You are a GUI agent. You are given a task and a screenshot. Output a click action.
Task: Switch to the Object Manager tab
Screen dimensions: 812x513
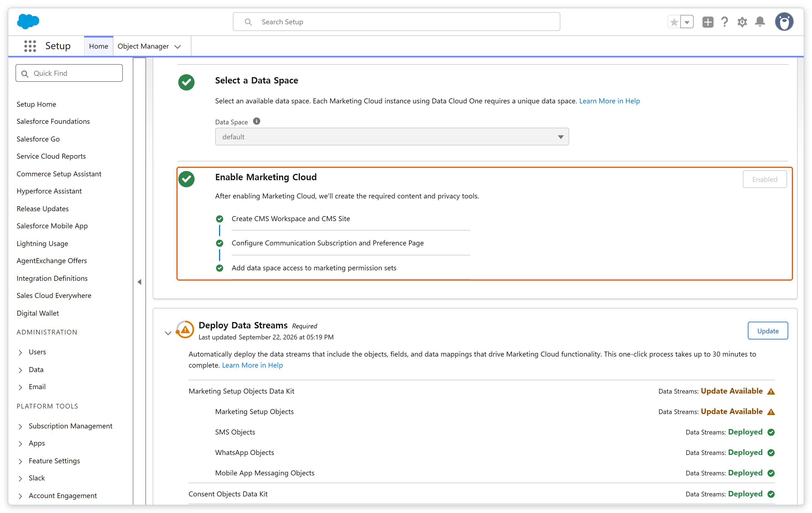click(143, 46)
